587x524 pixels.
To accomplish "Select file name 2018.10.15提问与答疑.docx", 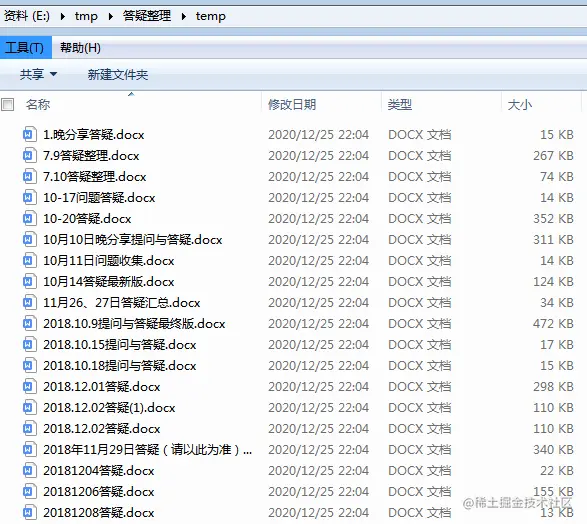I will tap(119, 344).
